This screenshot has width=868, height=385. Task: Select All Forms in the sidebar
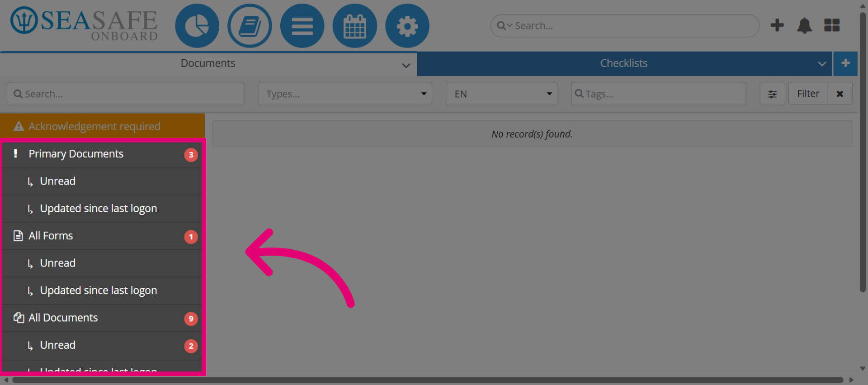102,236
